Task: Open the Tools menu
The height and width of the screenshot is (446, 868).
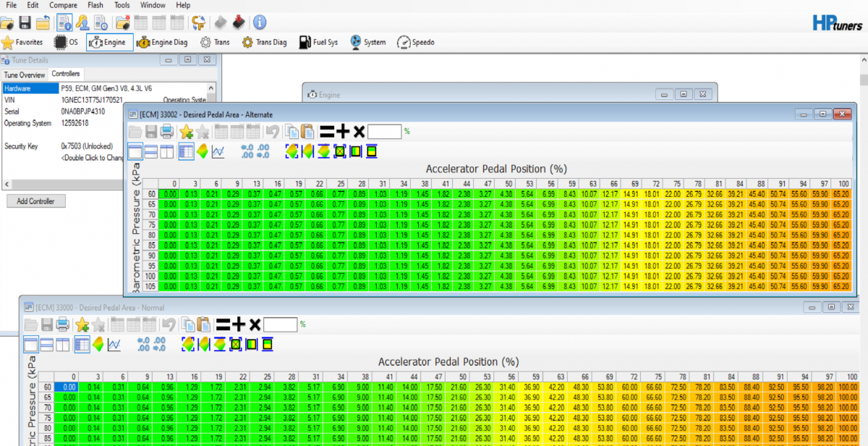Action: tap(122, 5)
